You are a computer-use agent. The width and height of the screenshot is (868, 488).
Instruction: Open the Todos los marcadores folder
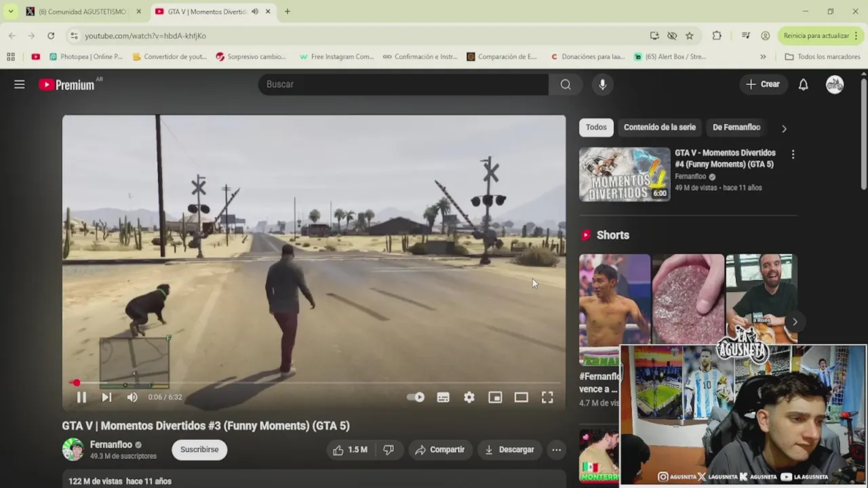coord(822,57)
